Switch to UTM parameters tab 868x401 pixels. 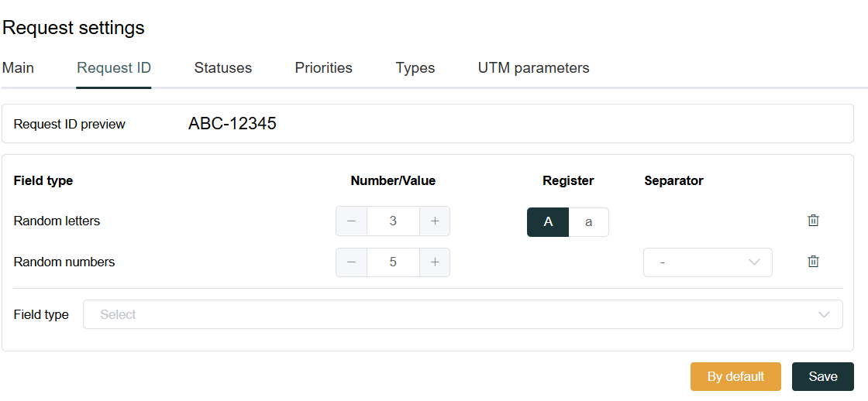pos(534,68)
